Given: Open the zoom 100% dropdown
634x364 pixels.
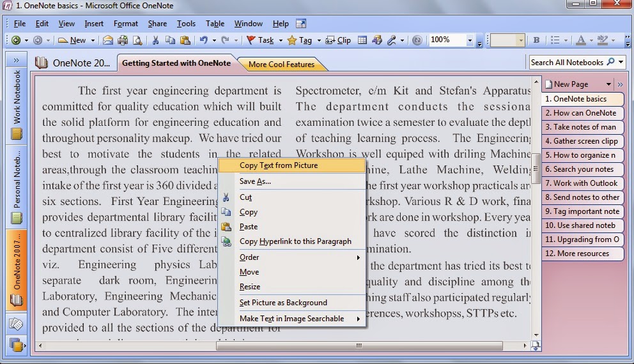Looking at the screenshot, I should point(470,40).
